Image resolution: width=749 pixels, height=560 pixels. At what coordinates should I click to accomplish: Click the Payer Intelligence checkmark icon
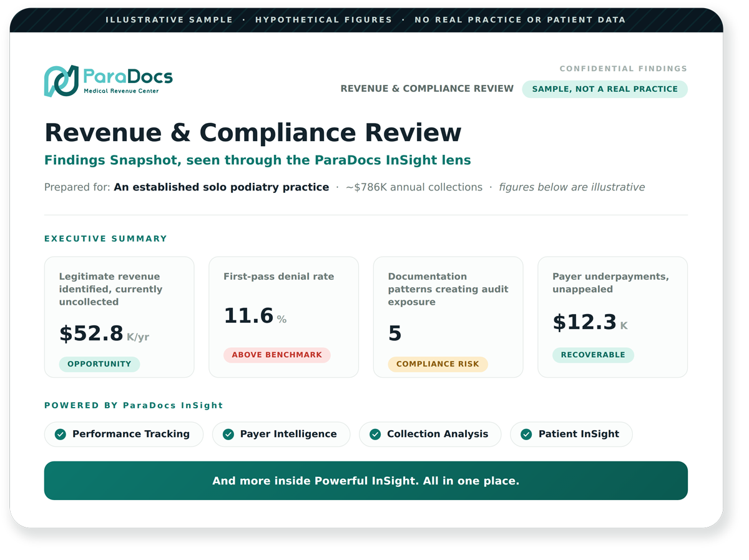coord(228,435)
